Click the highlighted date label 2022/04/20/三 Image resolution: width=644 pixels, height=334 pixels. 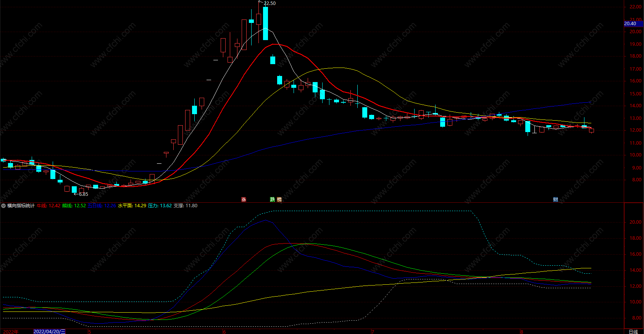tap(49, 332)
